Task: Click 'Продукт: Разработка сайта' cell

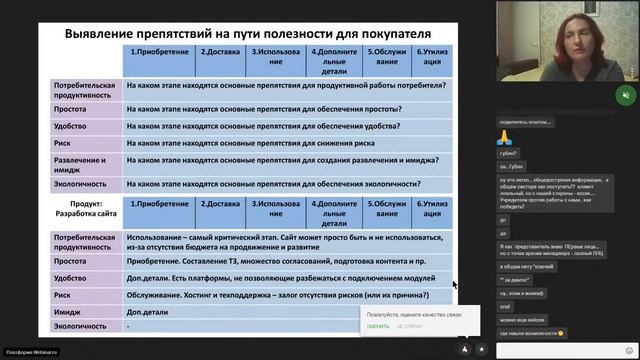Action: [x=86, y=209]
